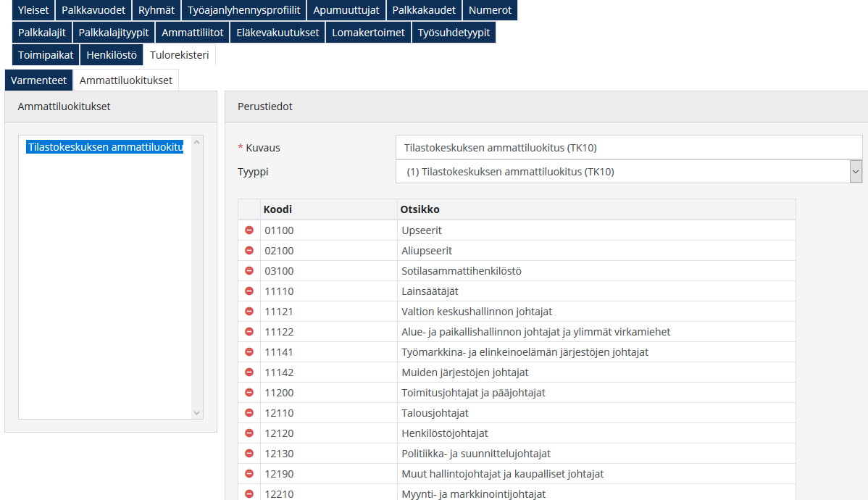Click the Kuvaus text field
This screenshot has height=500, width=868.
pyautogui.click(x=628, y=148)
